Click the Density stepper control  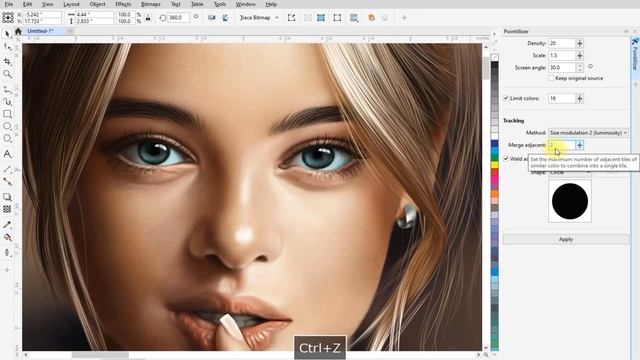580,43
